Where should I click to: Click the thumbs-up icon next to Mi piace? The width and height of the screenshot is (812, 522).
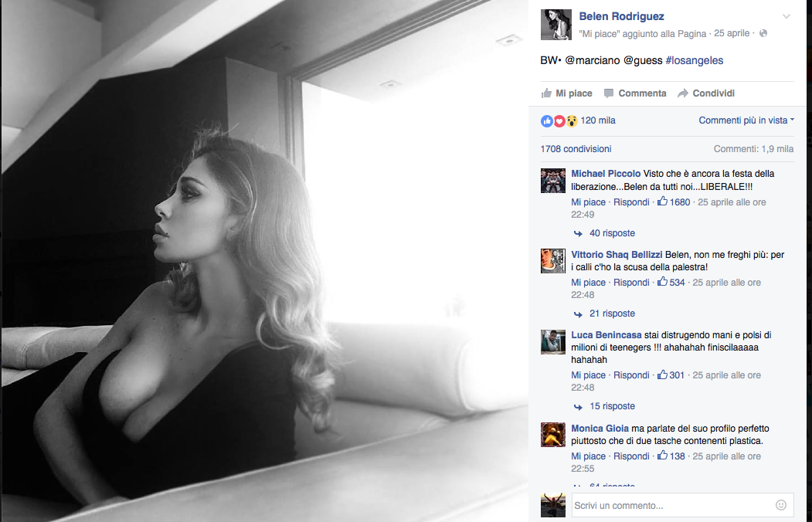pos(546,93)
